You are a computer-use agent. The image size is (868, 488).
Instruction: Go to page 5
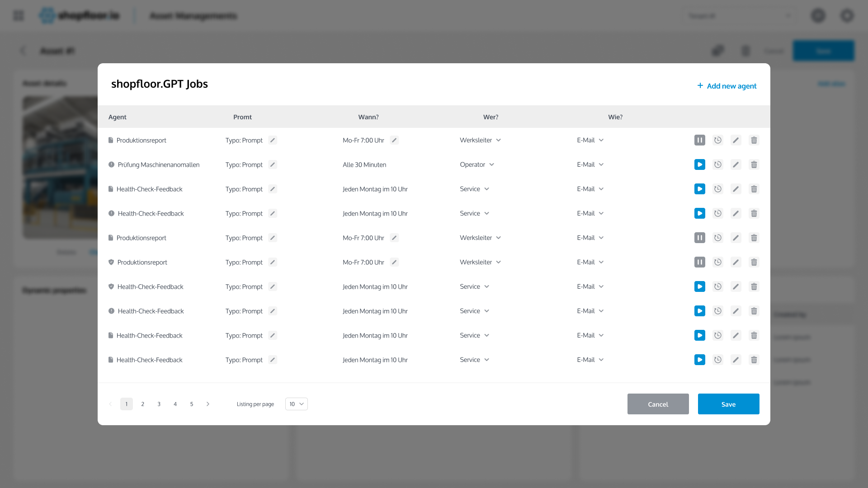pyautogui.click(x=192, y=404)
